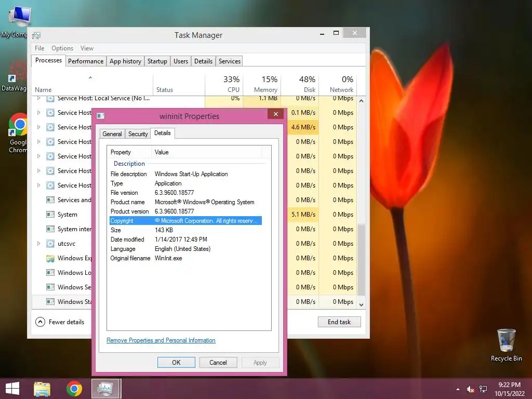The width and height of the screenshot is (532, 399).
Task: Select the Windows Se... process icon
Action: (x=50, y=287)
